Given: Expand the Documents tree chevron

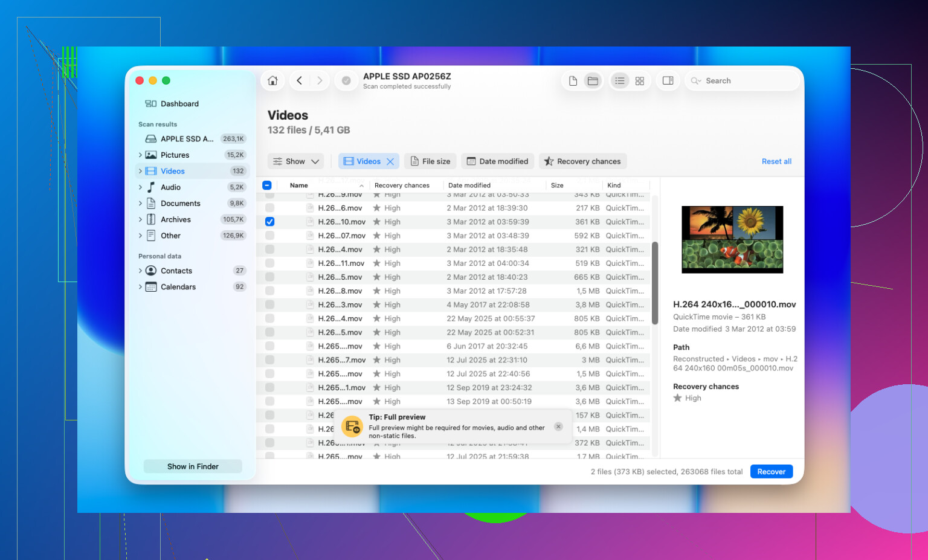Looking at the screenshot, I should tap(140, 204).
